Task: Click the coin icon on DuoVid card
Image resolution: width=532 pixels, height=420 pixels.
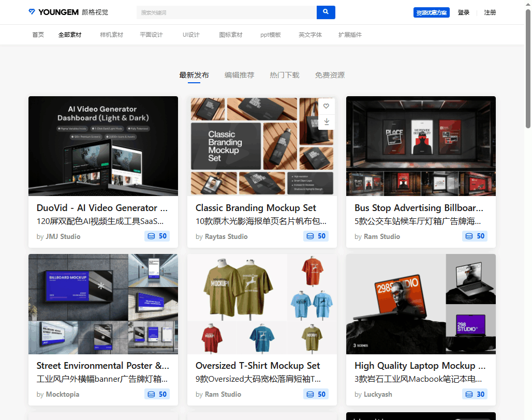Action: (x=151, y=236)
